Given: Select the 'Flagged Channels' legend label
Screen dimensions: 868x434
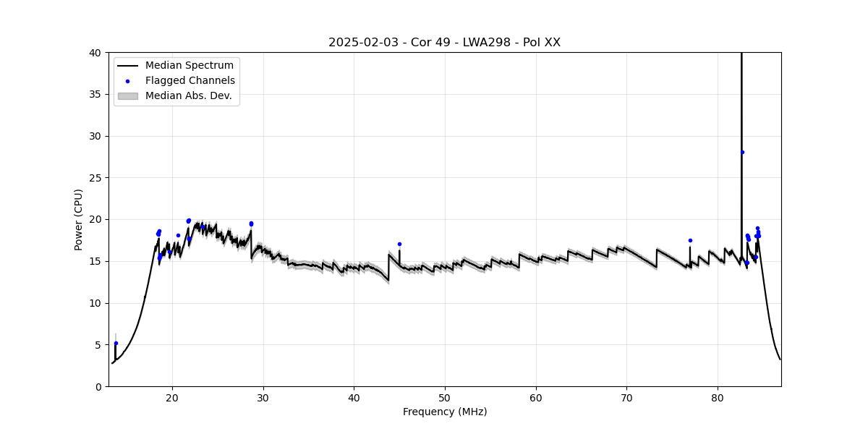Looking at the screenshot, I should click(190, 81).
